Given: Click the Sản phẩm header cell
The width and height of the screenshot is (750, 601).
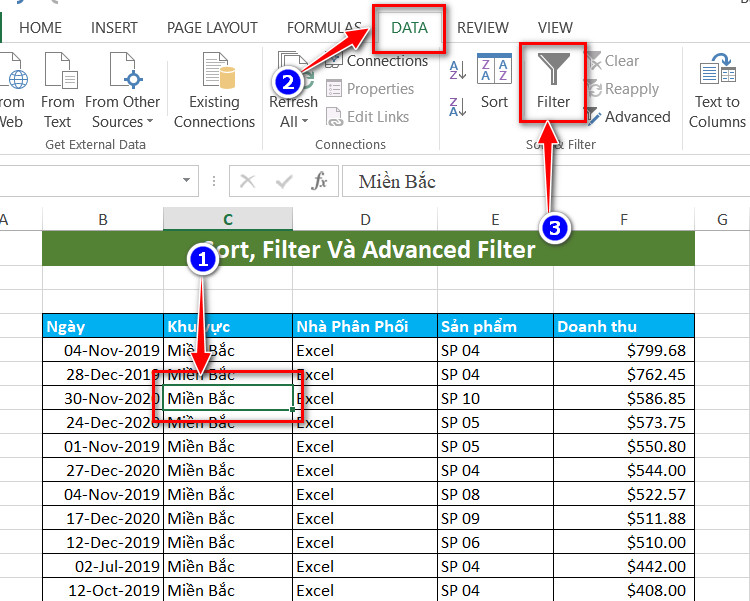Looking at the screenshot, I should pos(496,326).
